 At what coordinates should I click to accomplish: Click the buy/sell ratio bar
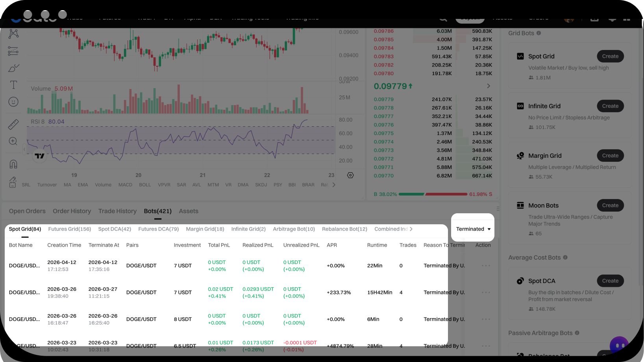[433, 194]
